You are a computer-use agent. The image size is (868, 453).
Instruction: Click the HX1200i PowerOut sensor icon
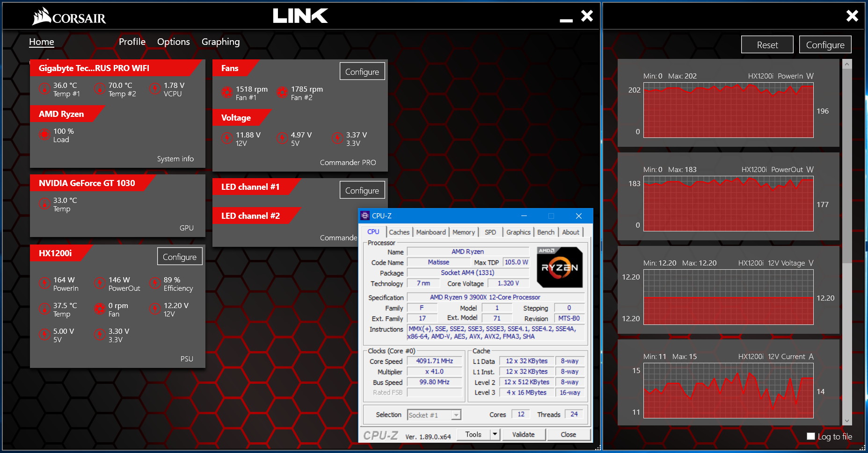[100, 283]
